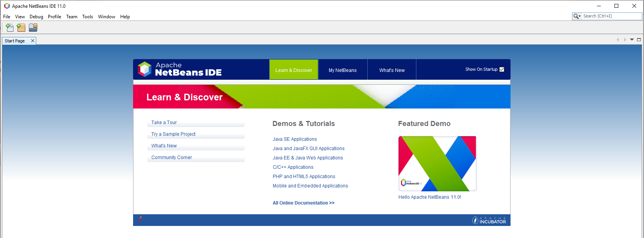Open the Team menu
The height and width of the screenshot is (238, 644).
tap(72, 17)
